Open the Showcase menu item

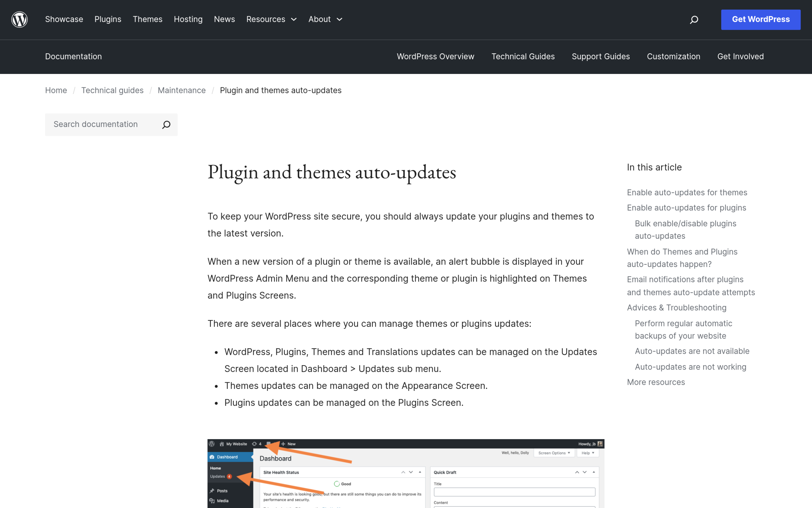[x=64, y=19]
